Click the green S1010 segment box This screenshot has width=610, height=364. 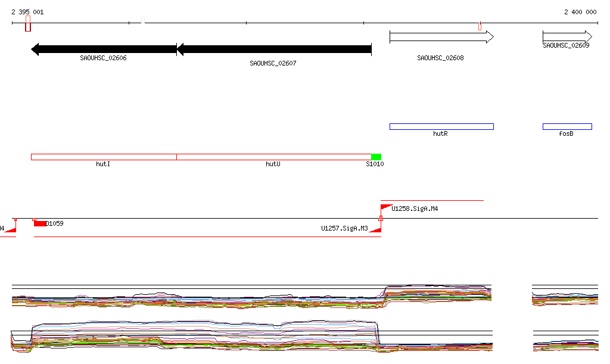376,157
